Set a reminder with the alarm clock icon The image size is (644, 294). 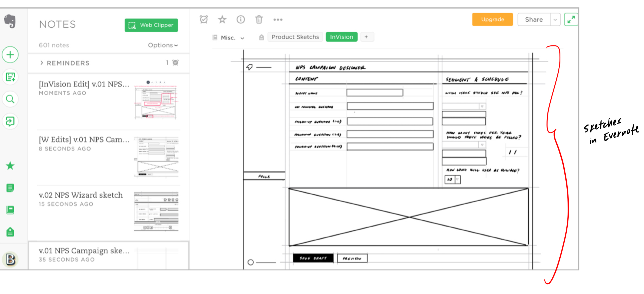coord(204,20)
